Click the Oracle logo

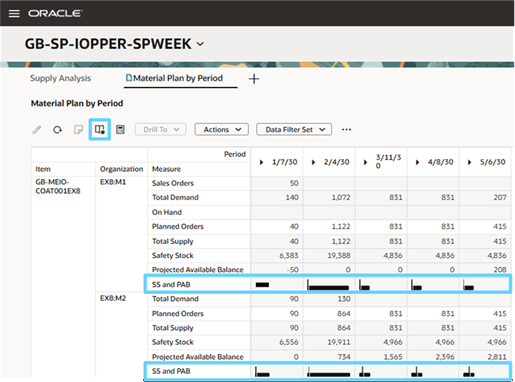pyautogui.click(x=55, y=13)
